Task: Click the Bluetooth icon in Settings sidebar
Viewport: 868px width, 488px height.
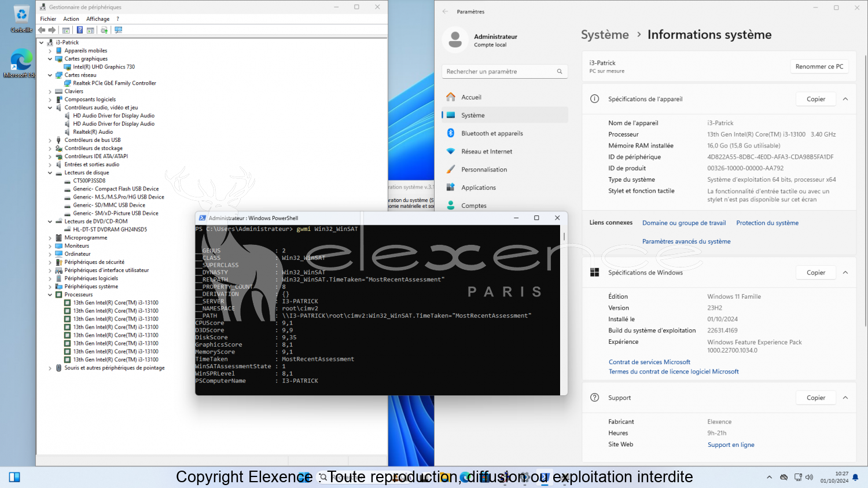Action: point(451,133)
